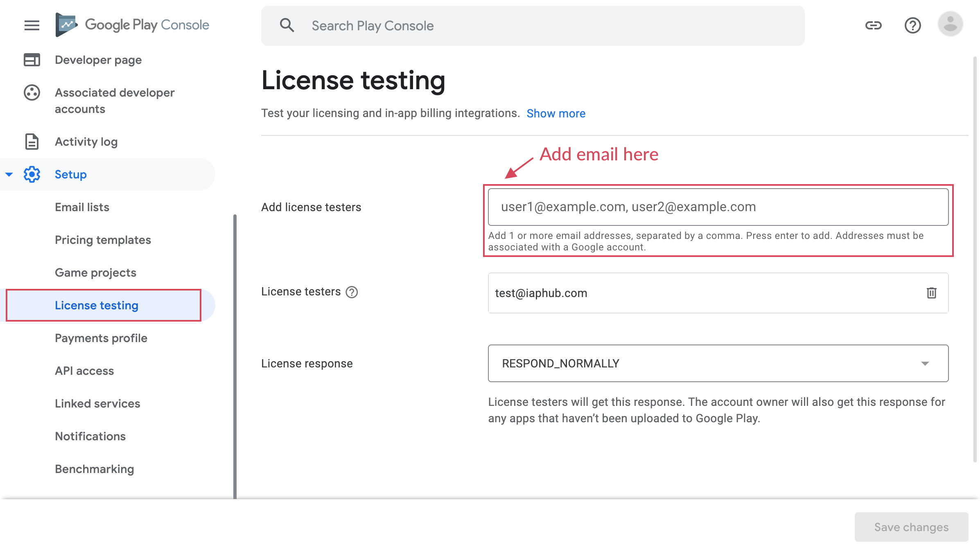Click the link/share icon in top bar

click(x=874, y=25)
